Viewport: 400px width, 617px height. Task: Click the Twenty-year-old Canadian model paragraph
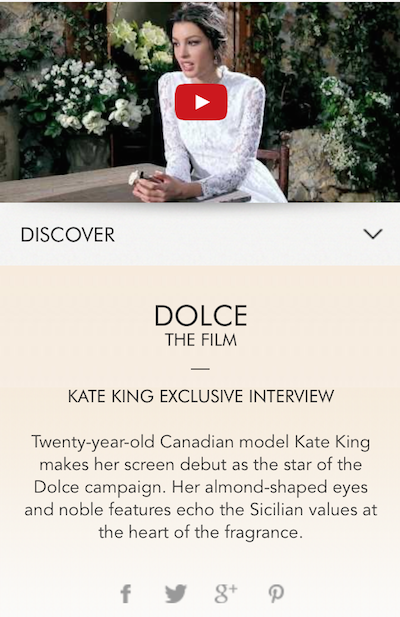tap(201, 487)
